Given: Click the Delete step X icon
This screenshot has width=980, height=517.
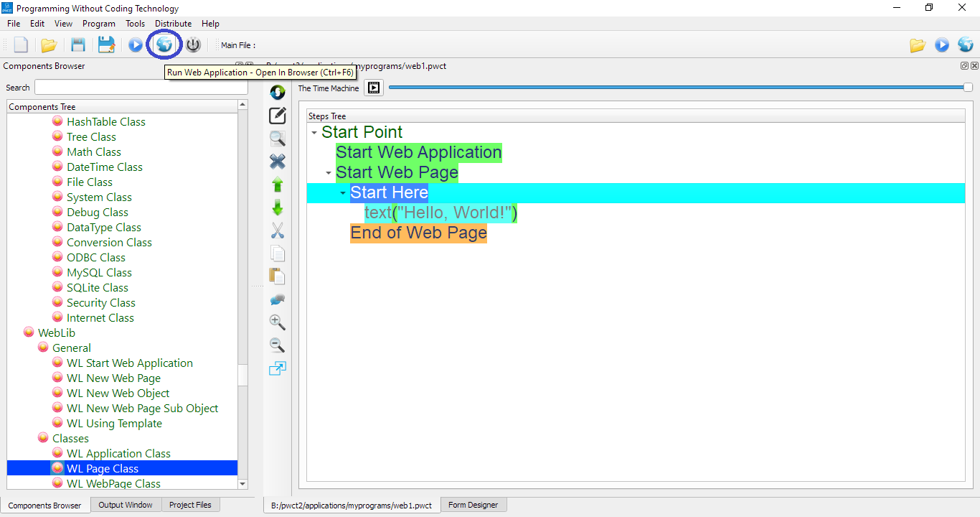Looking at the screenshot, I should point(277,162).
